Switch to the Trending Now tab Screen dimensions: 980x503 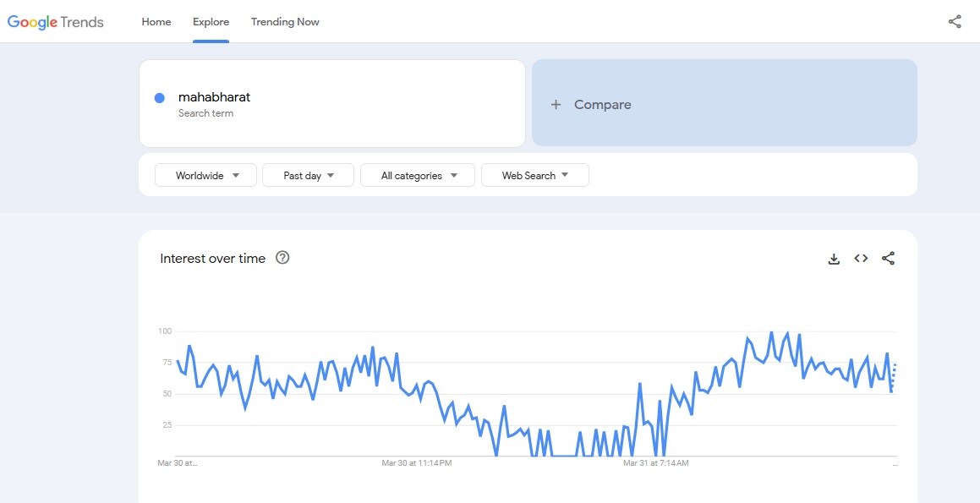coord(285,22)
